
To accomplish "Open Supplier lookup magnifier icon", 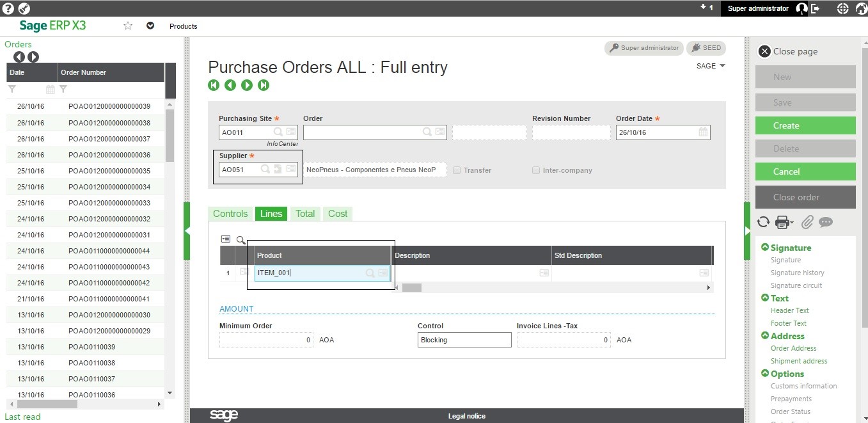I will tap(265, 170).
